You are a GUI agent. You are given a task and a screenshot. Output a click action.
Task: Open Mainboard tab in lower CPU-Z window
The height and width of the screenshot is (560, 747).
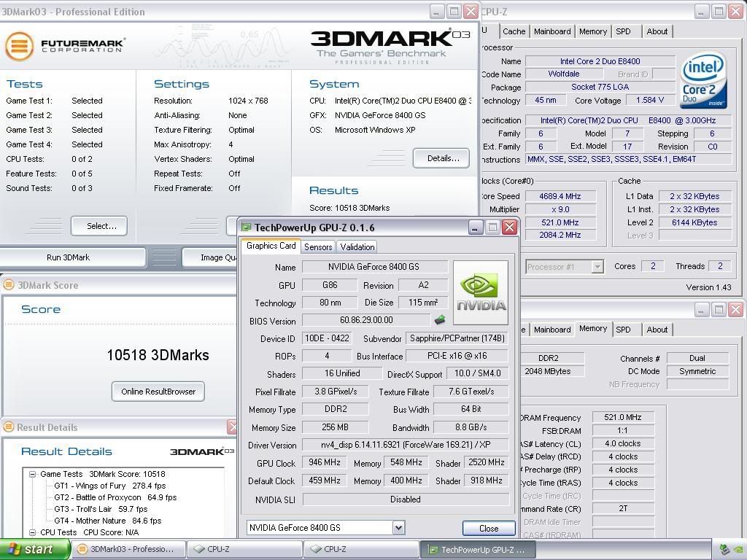(x=552, y=330)
